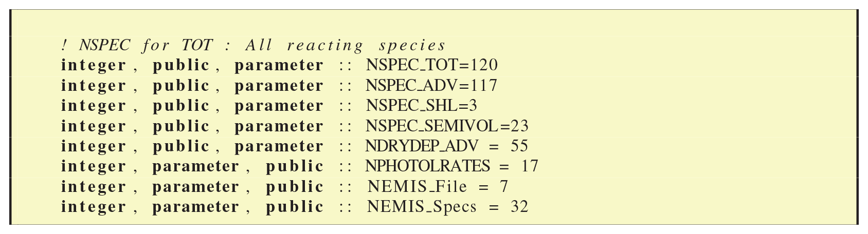Click the NSPEC_SHL=3 assignment
Image resolution: width=868 pixels, height=234 pixels.
(421, 106)
